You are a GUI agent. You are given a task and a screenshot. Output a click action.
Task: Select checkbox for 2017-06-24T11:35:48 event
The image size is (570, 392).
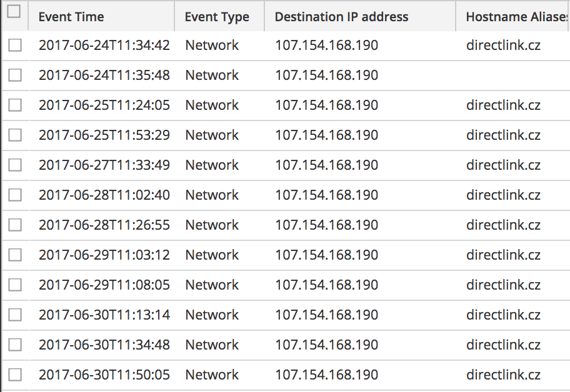pos(15,75)
